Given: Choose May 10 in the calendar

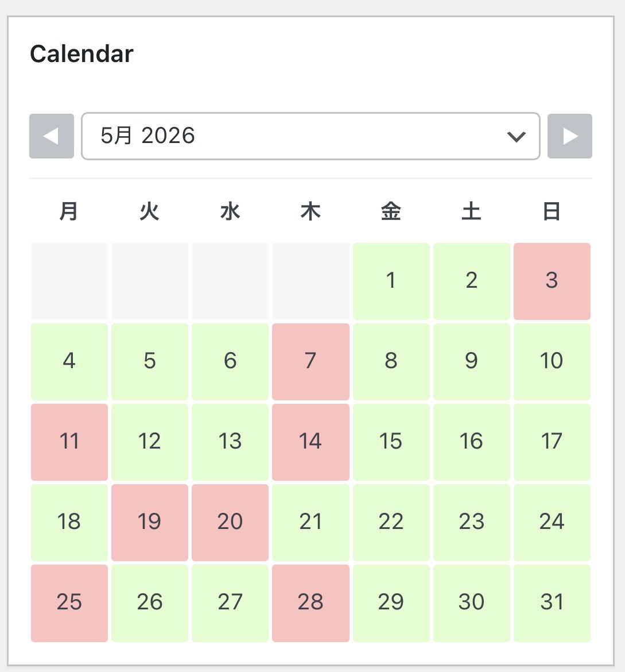Looking at the screenshot, I should click(552, 361).
